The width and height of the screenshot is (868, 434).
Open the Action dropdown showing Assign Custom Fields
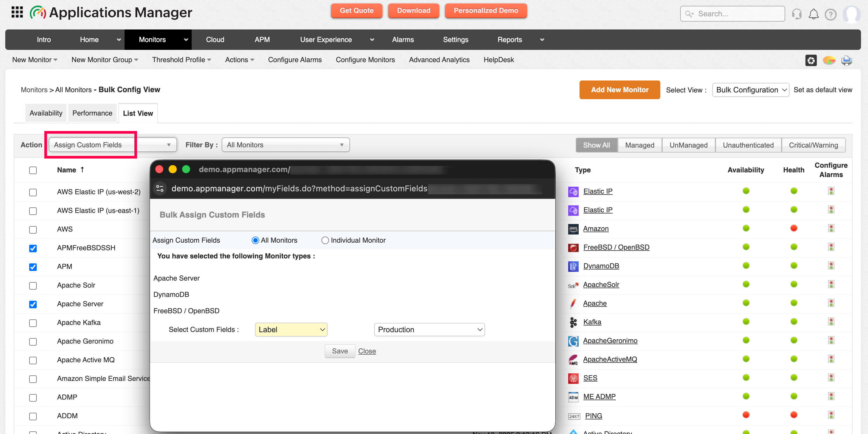113,145
